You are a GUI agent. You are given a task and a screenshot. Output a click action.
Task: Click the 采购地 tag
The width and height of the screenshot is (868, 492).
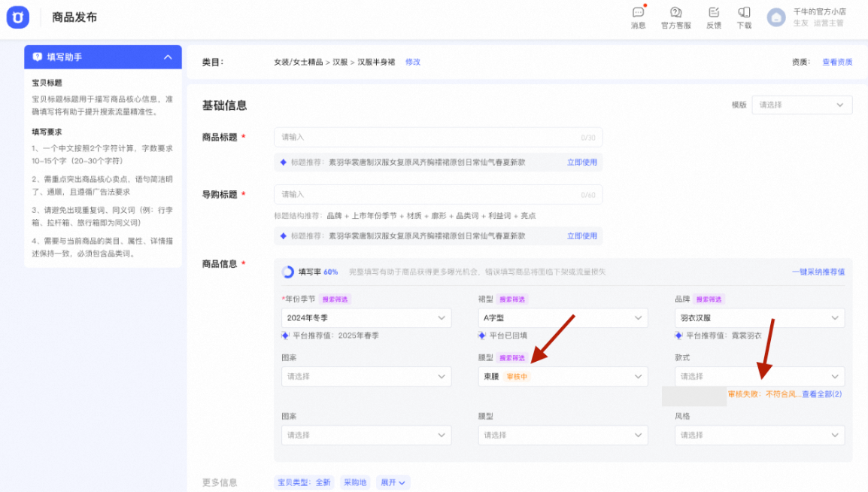tap(355, 482)
